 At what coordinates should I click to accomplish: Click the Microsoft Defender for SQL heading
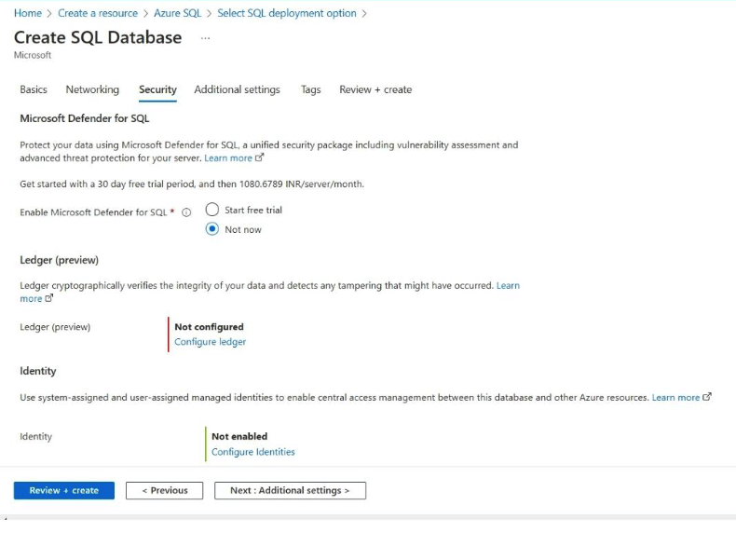coord(85,118)
